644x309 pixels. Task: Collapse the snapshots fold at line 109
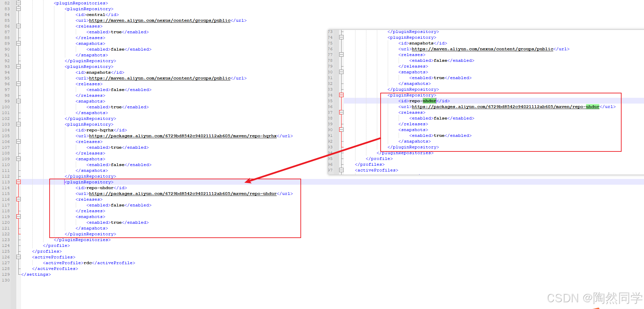[19, 159]
